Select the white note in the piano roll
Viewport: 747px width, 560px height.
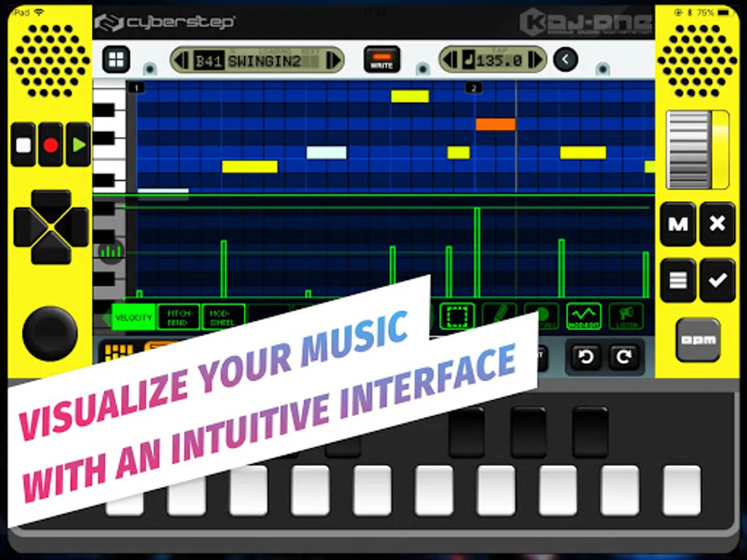click(326, 152)
